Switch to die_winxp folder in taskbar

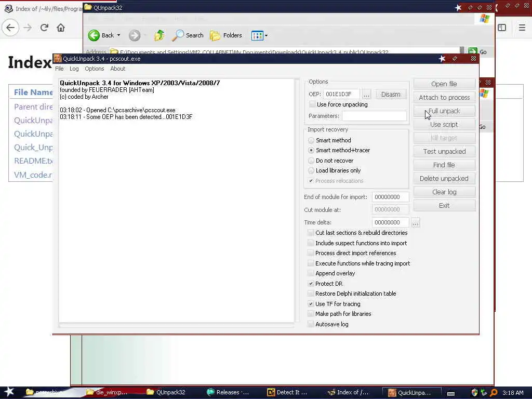[x=107, y=392]
